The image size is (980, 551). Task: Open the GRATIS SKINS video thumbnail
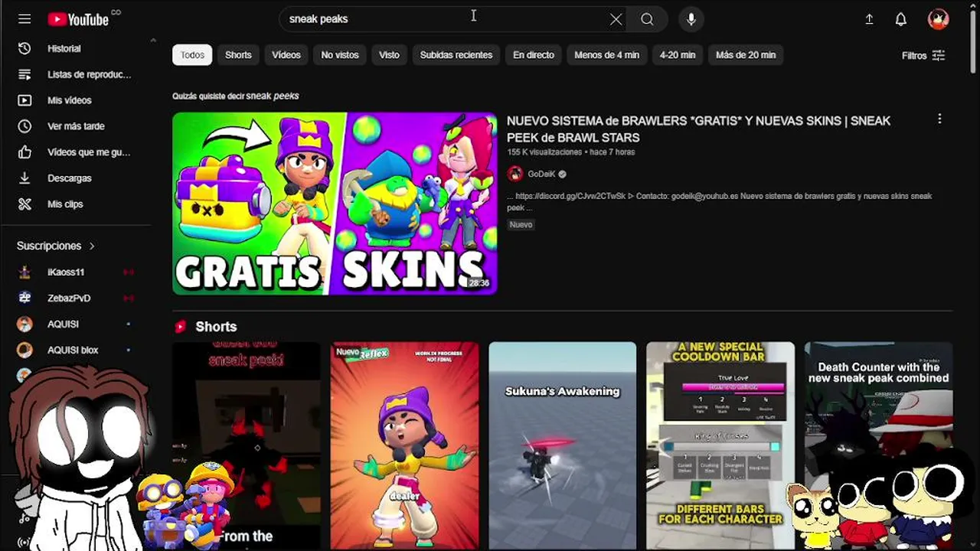pyautogui.click(x=335, y=204)
